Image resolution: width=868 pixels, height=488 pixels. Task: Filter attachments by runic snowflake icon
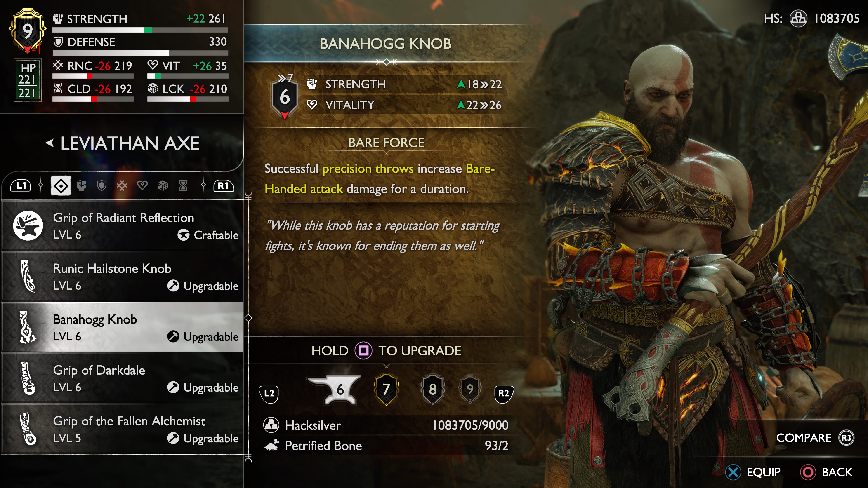[x=122, y=185]
